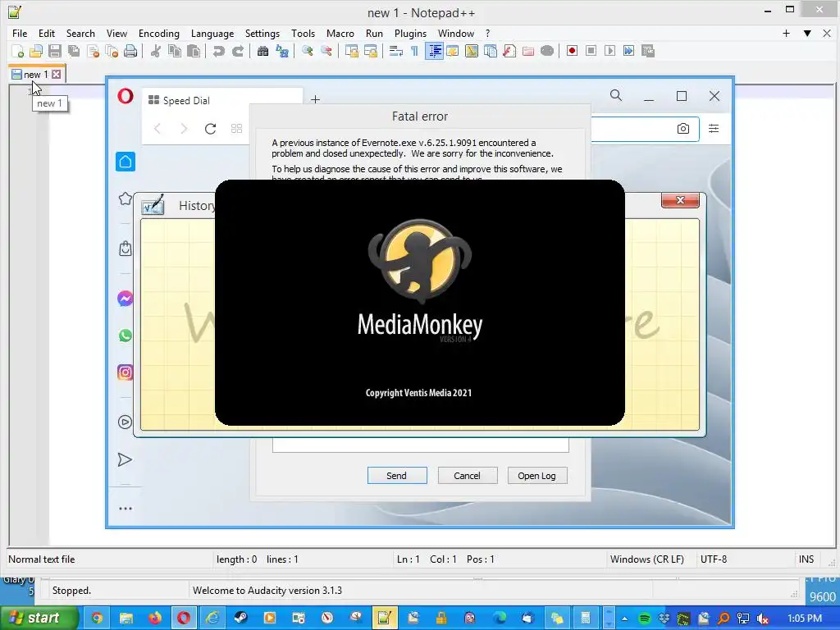840x630 pixels.
Task: Click the Replace icon in Notepad++ toolbar
Action: (282, 51)
